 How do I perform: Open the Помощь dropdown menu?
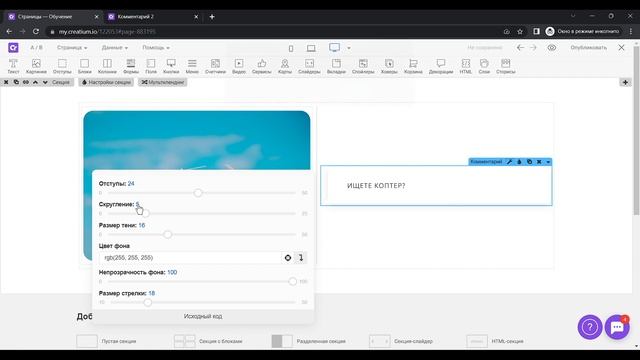[x=156, y=48]
